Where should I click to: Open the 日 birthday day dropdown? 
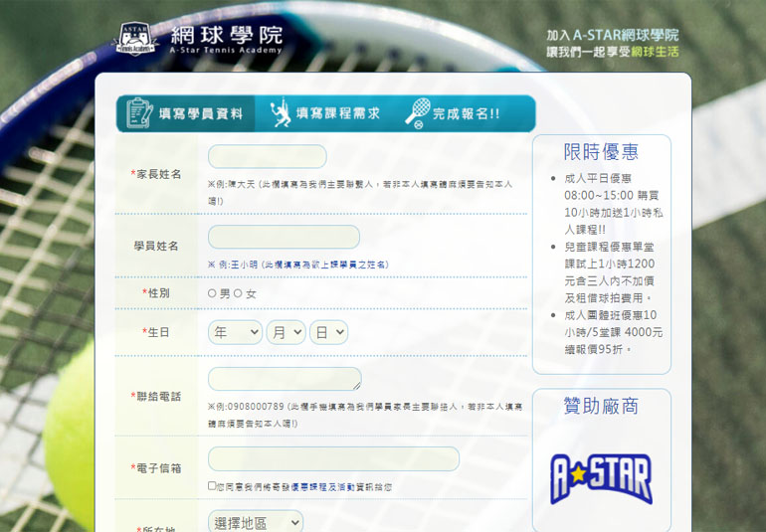pyautogui.click(x=328, y=332)
